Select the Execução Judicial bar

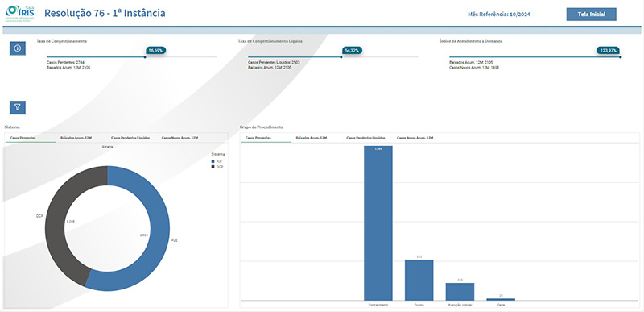click(460, 292)
